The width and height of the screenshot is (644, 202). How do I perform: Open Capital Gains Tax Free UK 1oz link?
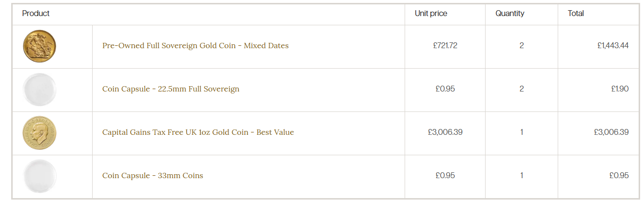198,132
